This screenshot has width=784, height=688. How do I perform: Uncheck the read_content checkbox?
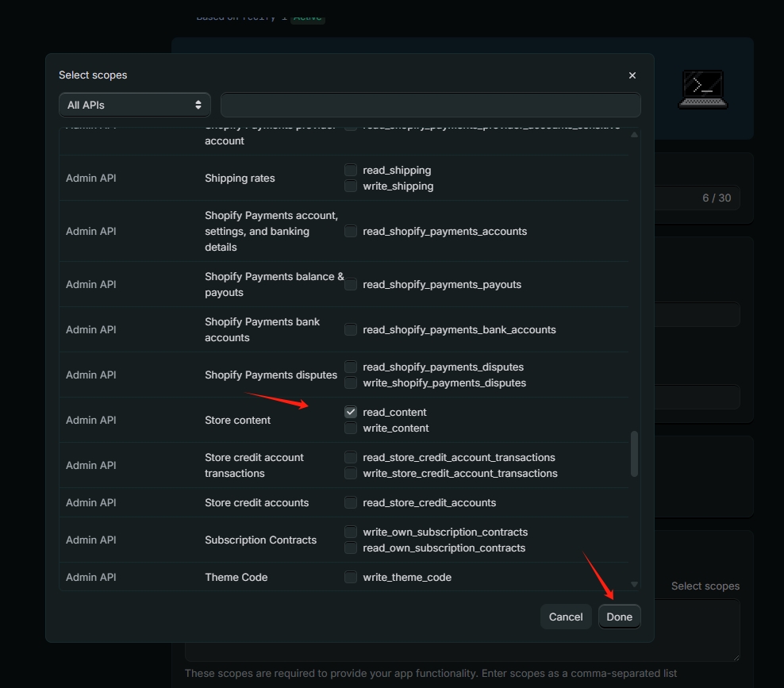(x=351, y=412)
